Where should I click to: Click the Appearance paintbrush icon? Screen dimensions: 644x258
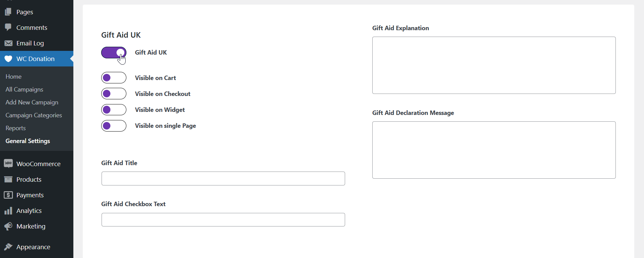coord(8,247)
